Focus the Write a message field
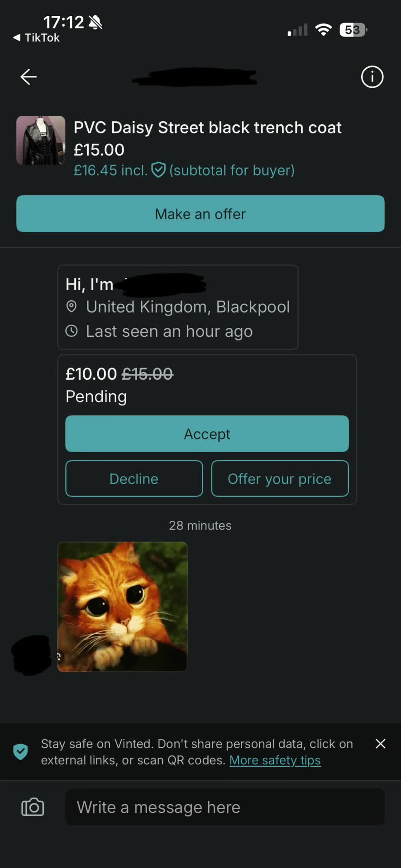Image resolution: width=401 pixels, height=868 pixels. [x=225, y=807]
